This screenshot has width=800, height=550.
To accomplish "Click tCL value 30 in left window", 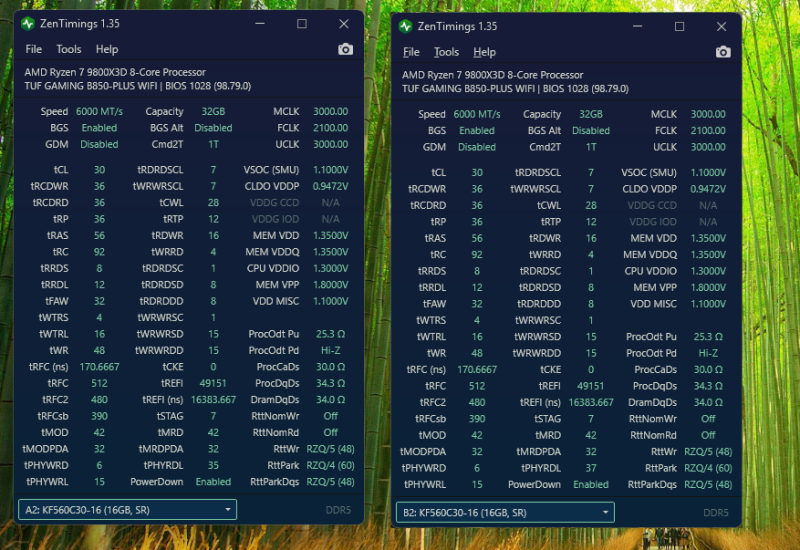I will point(99,170).
